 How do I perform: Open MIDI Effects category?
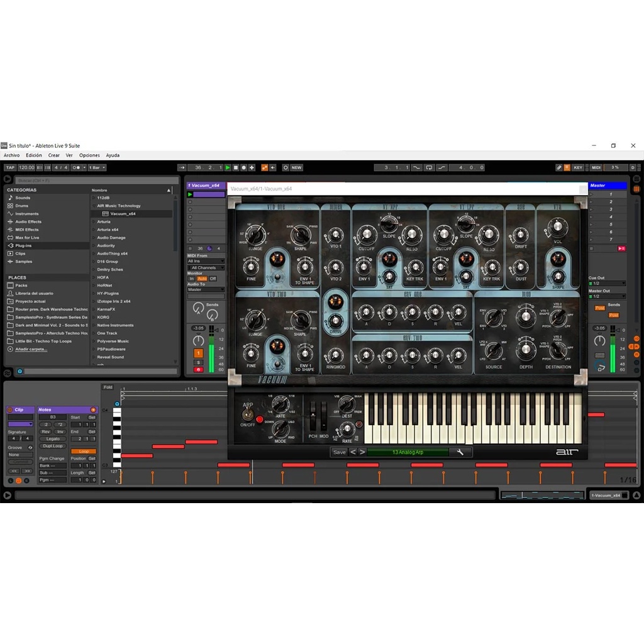point(26,230)
